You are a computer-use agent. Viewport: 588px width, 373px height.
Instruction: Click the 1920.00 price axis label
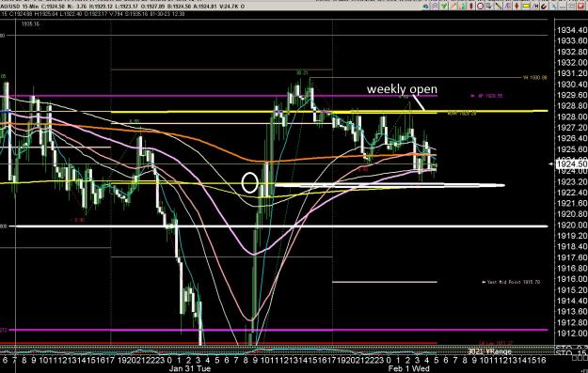point(572,225)
